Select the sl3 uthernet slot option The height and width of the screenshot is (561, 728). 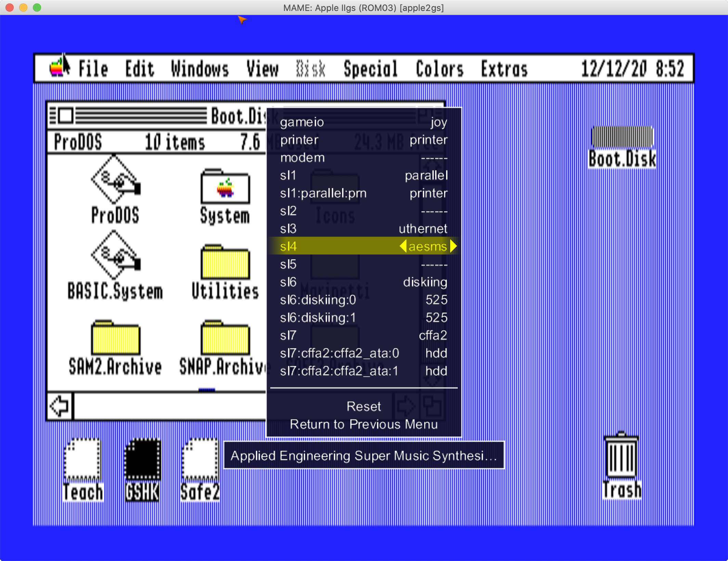pos(363,229)
